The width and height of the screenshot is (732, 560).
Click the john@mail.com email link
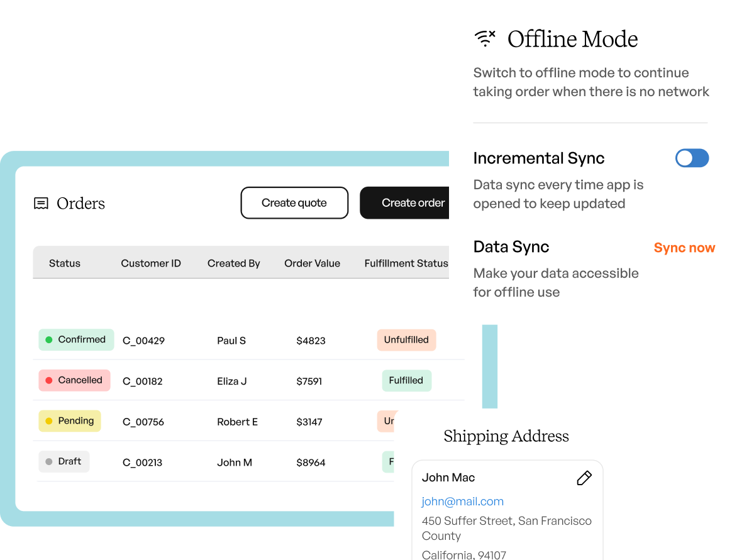462,501
